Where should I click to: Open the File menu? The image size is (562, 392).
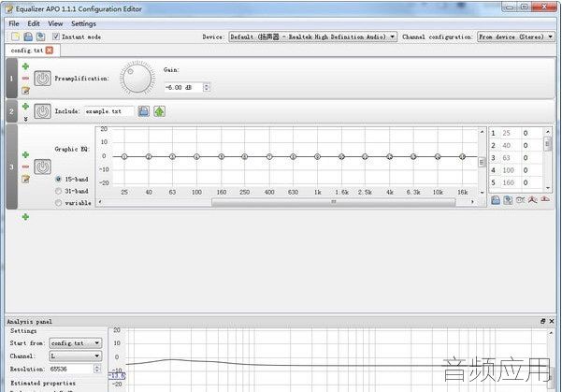(14, 23)
